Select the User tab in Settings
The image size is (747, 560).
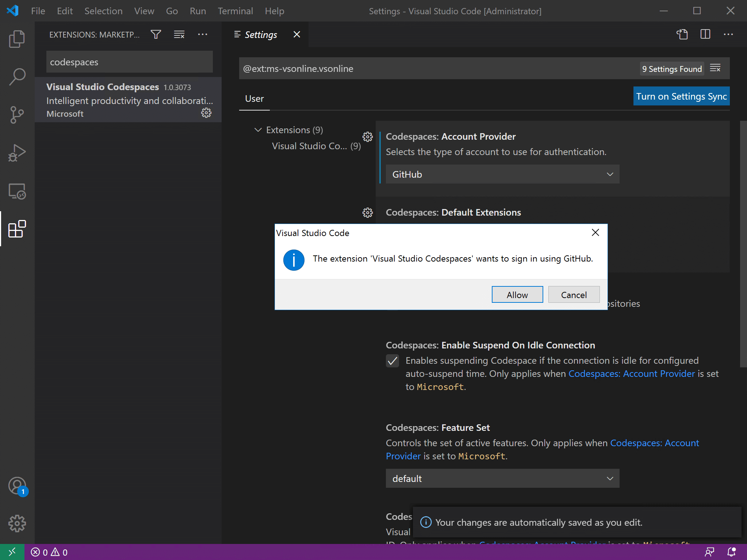(255, 98)
